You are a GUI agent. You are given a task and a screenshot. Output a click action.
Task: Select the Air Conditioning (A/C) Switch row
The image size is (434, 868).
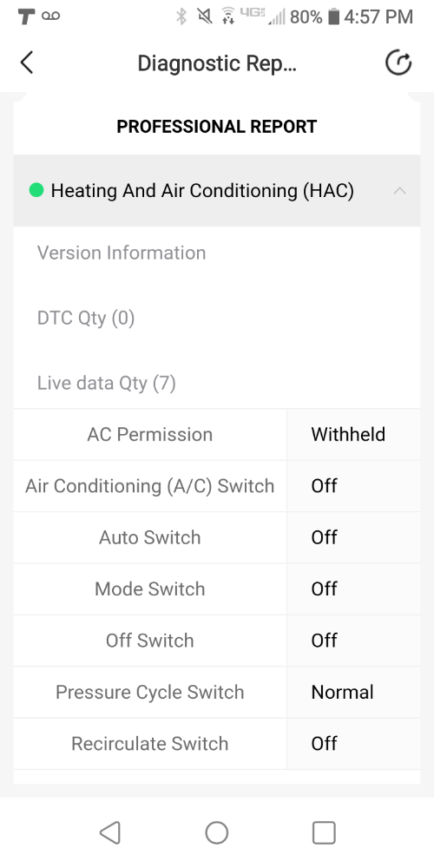[217, 486]
